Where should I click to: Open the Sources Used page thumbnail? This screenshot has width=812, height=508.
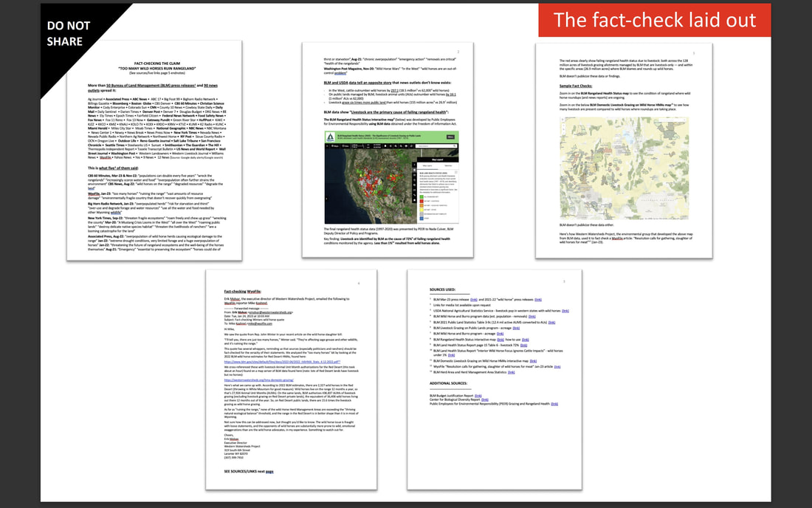(x=495, y=380)
